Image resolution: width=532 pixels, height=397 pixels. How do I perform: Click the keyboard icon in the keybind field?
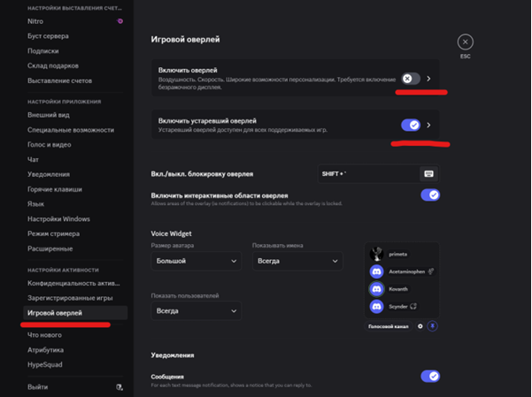pyautogui.click(x=428, y=173)
